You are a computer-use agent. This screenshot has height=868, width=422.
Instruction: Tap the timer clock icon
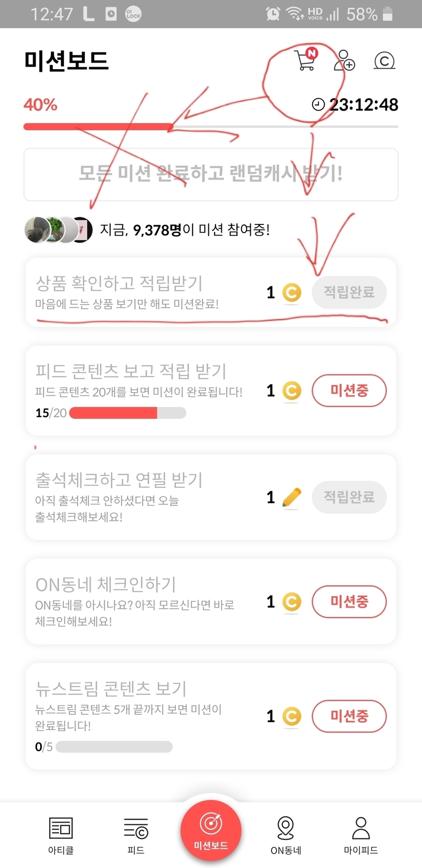click(x=318, y=105)
